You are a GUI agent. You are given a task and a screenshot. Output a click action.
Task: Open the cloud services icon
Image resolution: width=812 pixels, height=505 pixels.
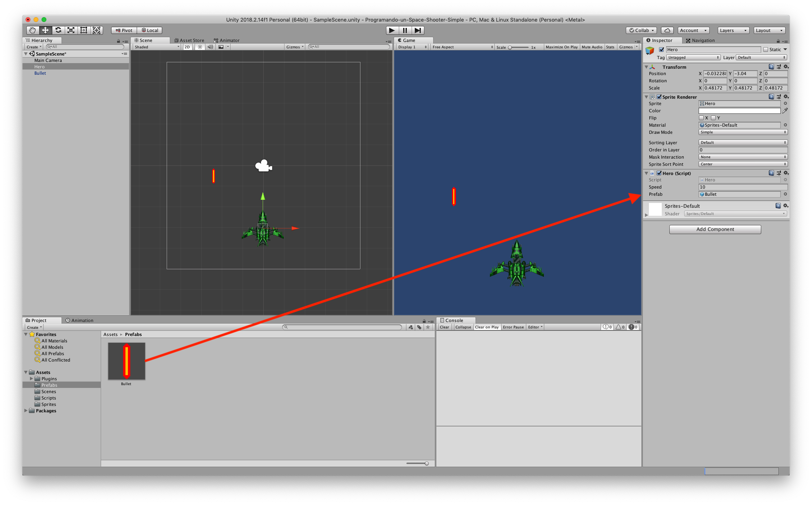pos(667,30)
